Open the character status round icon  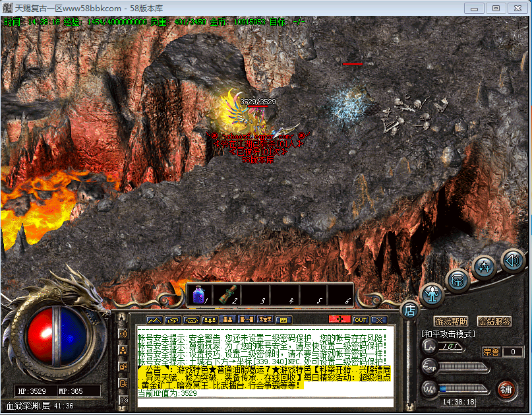point(432,294)
